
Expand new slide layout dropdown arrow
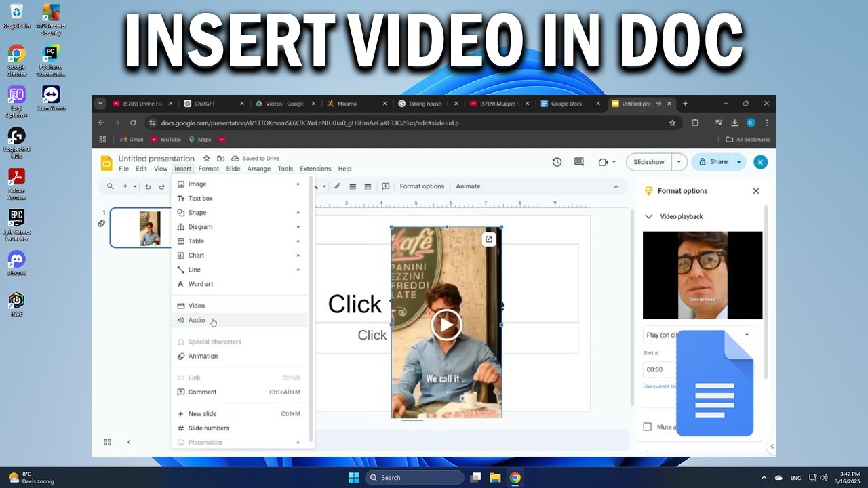coord(135,186)
